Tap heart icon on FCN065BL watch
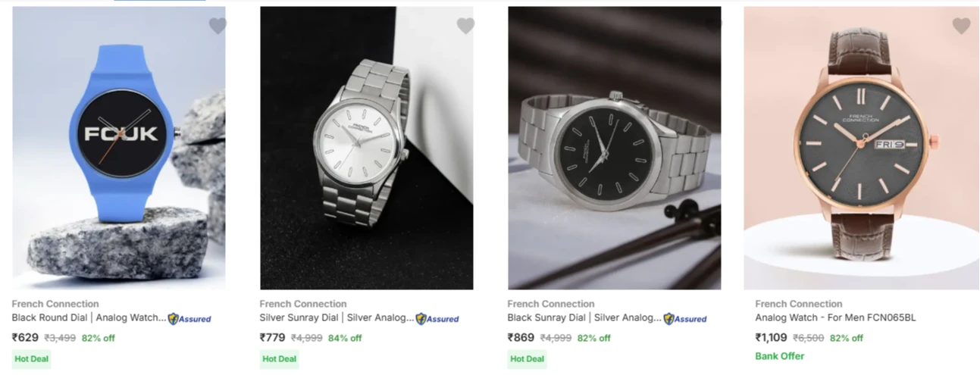This screenshot has width=980, height=375. click(961, 27)
